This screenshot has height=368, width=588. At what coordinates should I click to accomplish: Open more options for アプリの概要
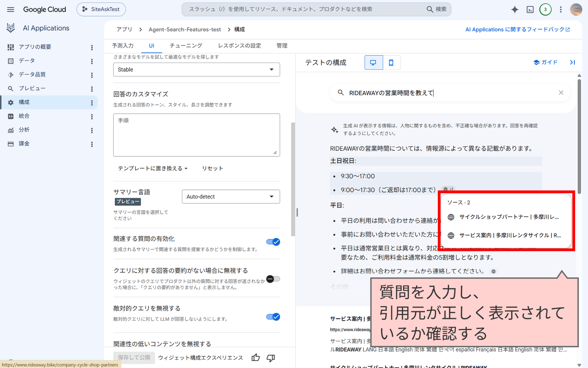tap(92, 47)
